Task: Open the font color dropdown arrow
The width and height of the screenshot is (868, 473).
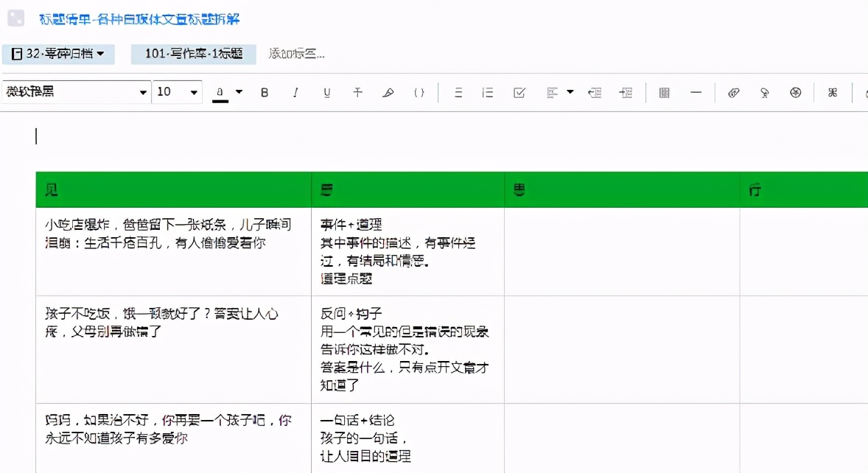Action: coord(239,93)
